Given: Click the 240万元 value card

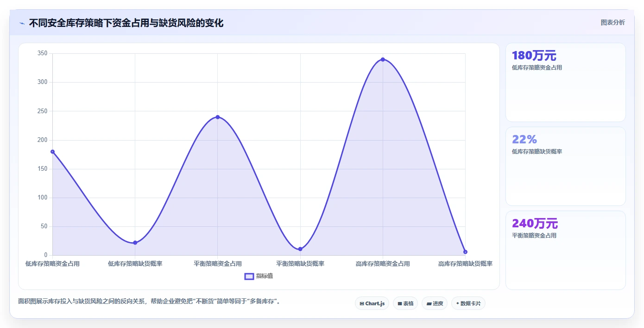Looking at the screenshot, I should click(x=566, y=250).
